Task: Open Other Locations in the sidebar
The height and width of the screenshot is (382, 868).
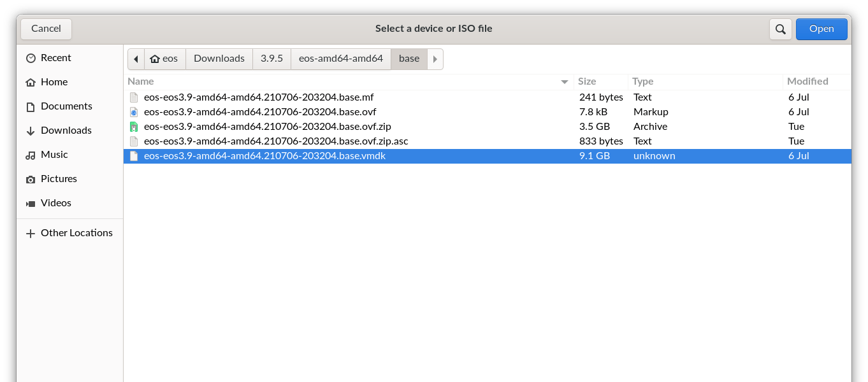Action: [x=69, y=233]
